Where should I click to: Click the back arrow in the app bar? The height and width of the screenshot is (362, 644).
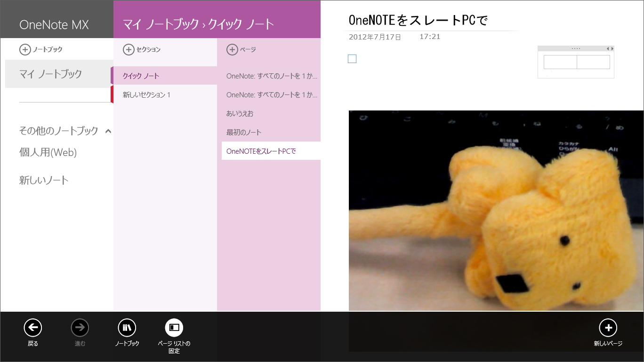click(x=32, y=327)
